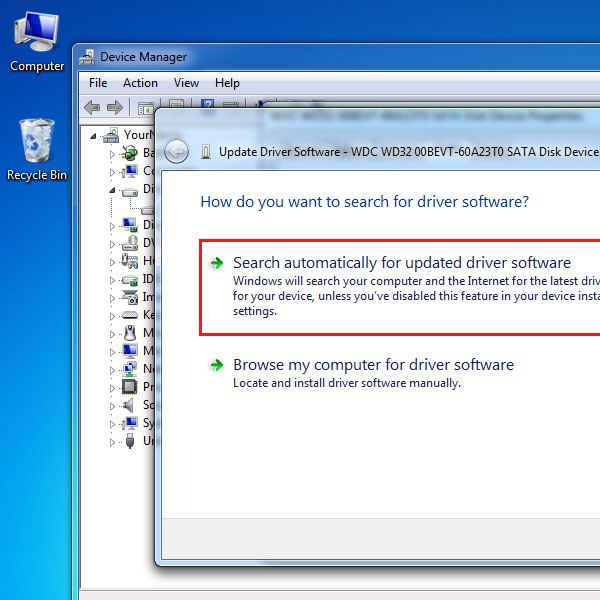Expand the Sound controllers node
The width and height of the screenshot is (600, 600).
pos(112,406)
